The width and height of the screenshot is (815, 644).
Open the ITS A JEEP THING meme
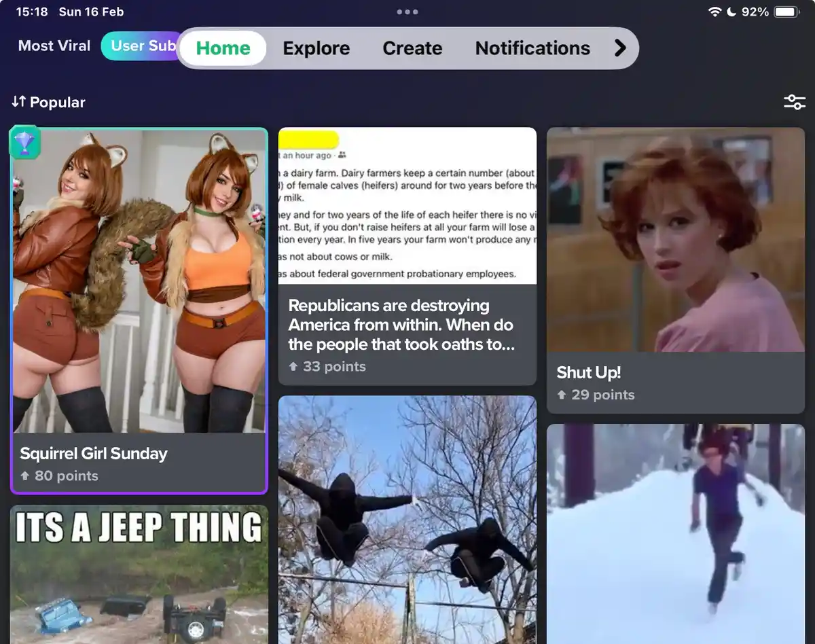[139, 574]
